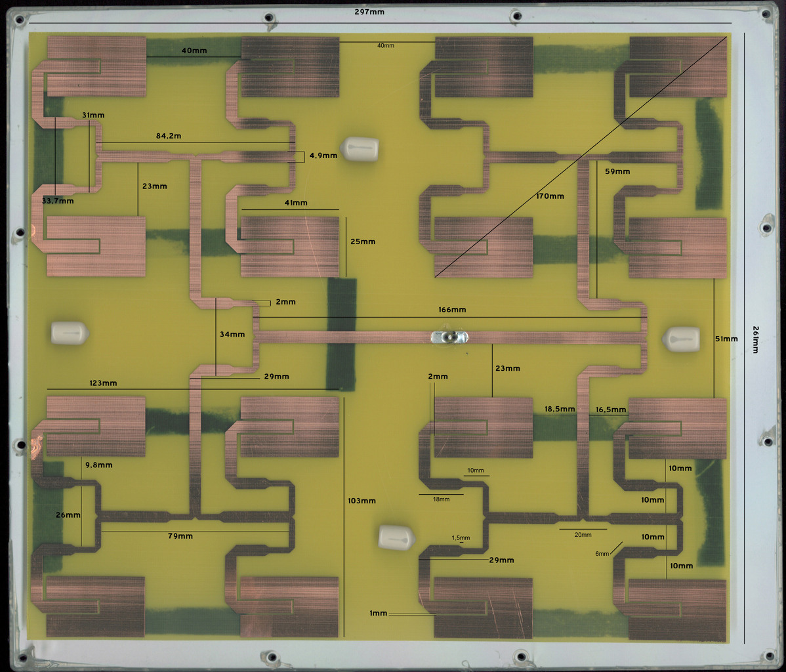Click the 26mm dimension label
Viewport: 786px width, 672px height.
[68, 514]
